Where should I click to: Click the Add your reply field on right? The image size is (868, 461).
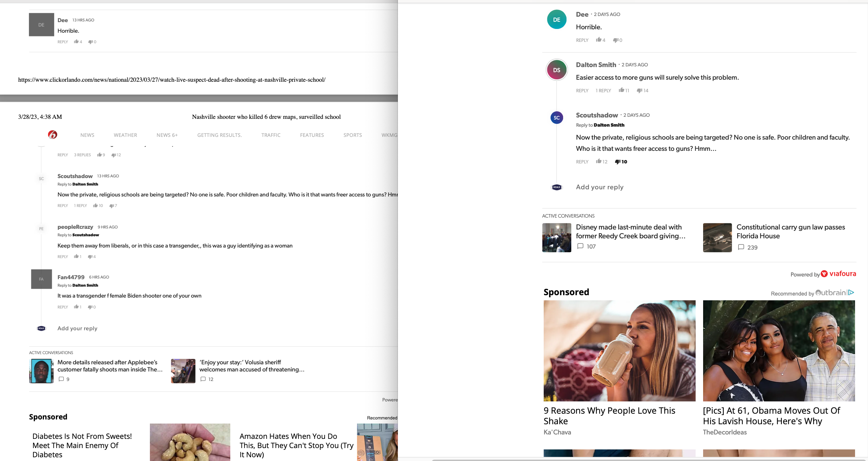[x=600, y=187]
